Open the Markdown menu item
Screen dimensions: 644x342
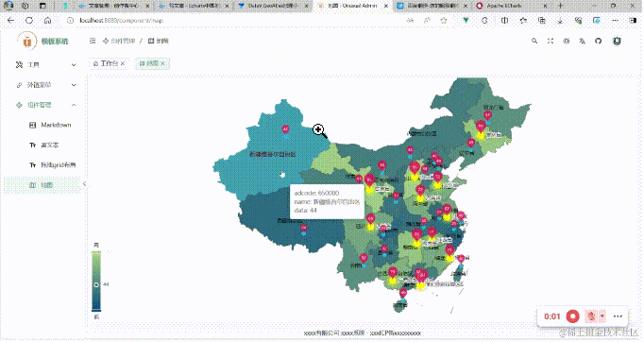tap(42, 125)
